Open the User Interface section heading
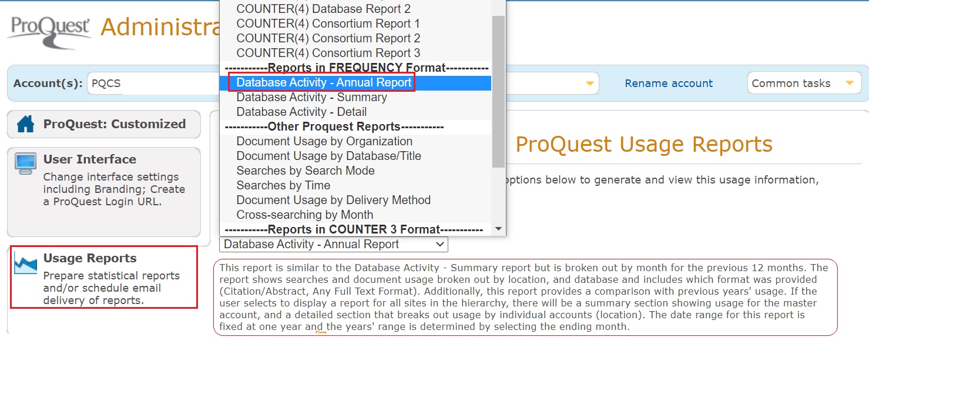 click(90, 159)
